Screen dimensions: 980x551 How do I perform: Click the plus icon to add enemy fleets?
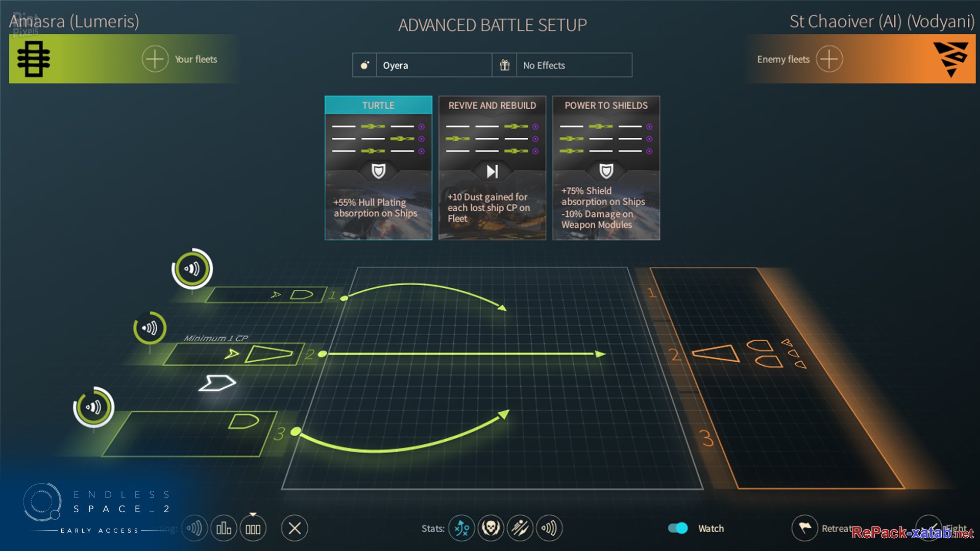(829, 59)
